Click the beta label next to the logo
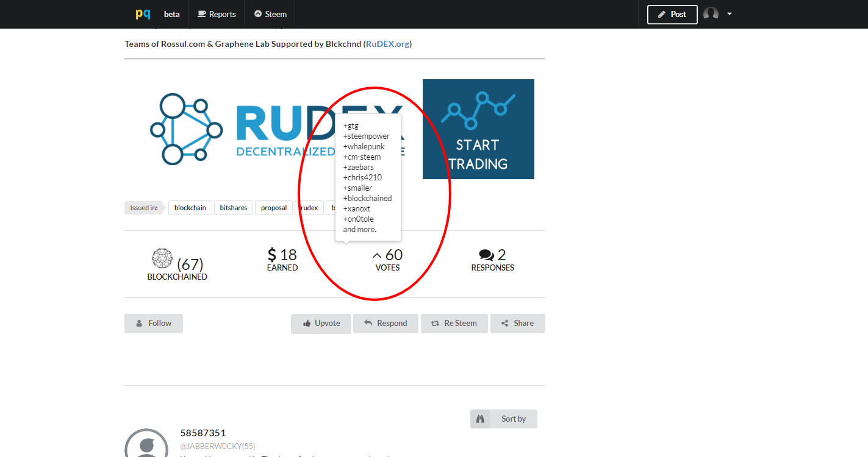 point(172,14)
